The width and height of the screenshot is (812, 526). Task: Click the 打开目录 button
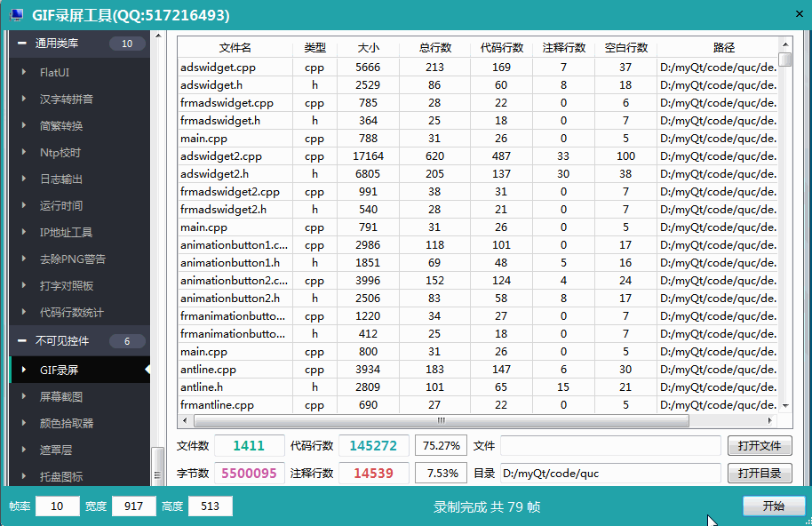tap(759, 474)
